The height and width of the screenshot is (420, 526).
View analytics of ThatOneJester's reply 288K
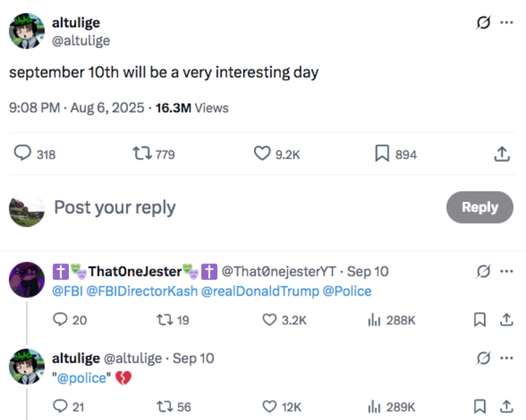point(392,320)
